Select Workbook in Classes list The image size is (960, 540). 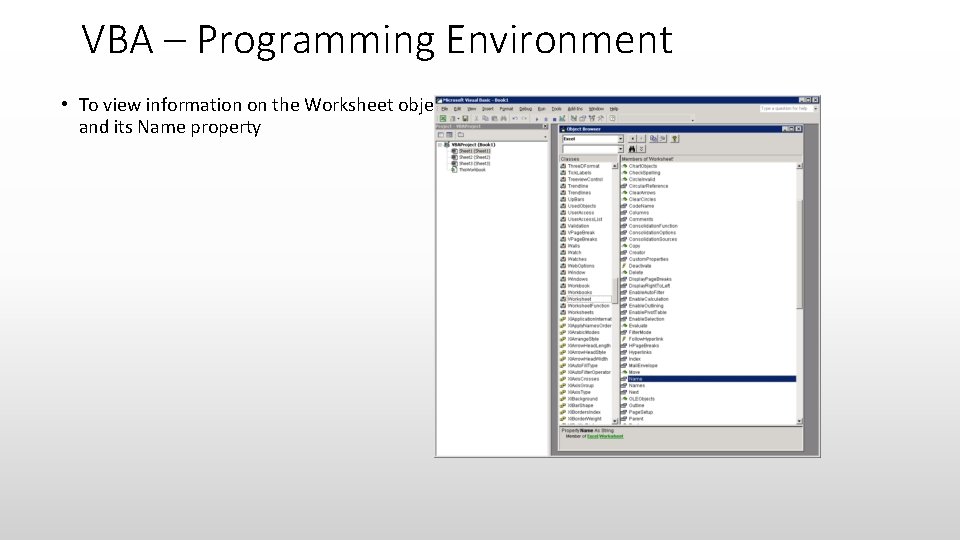pos(579,285)
